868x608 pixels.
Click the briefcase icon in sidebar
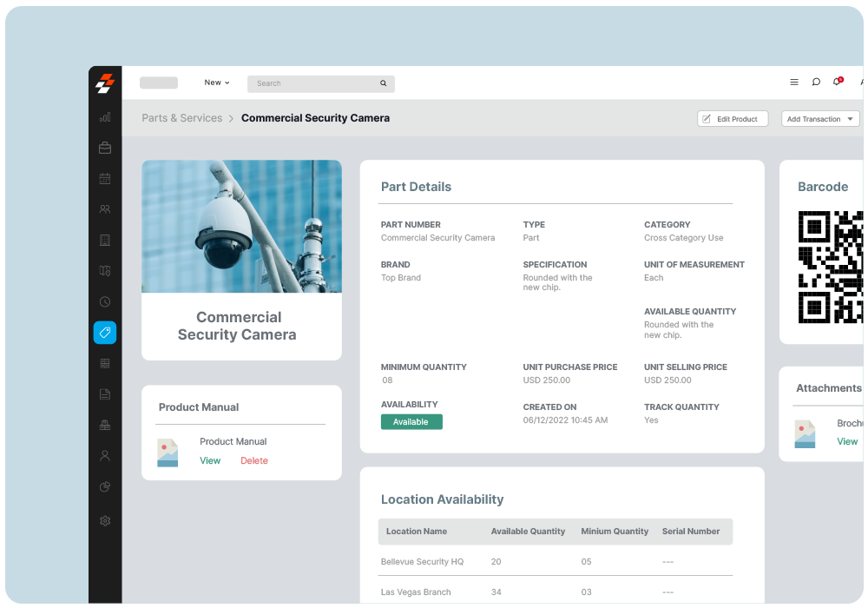[x=105, y=149]
